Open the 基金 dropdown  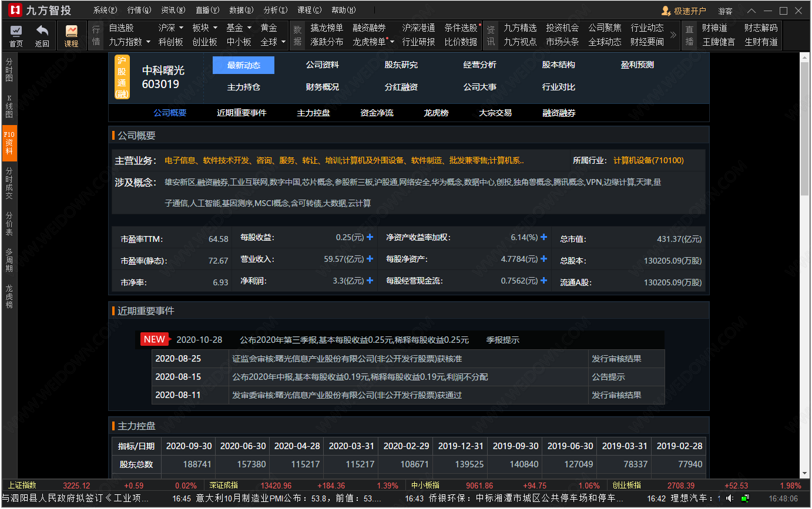[x=239, y=28]
